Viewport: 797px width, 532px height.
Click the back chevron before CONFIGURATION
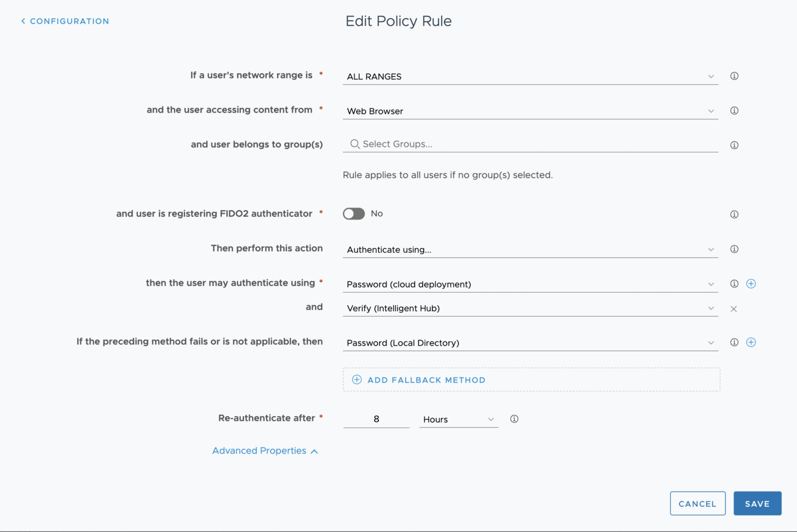click(23, 21)
